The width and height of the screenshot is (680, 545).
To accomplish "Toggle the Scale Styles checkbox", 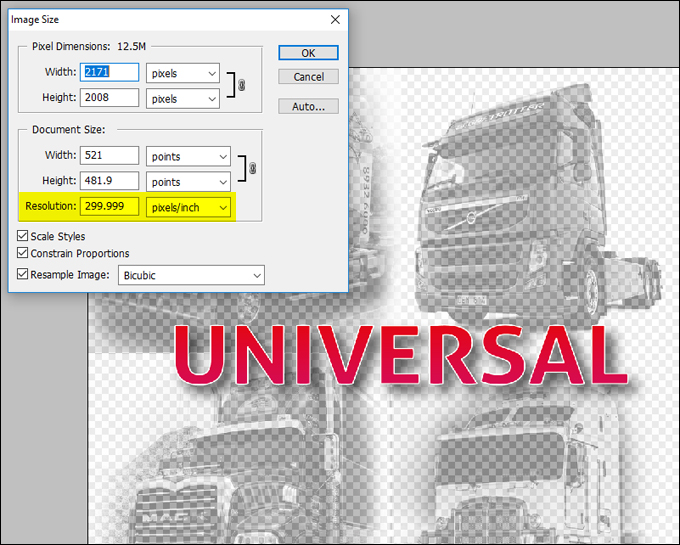I will pyautogui.click(x=23, y=236).
